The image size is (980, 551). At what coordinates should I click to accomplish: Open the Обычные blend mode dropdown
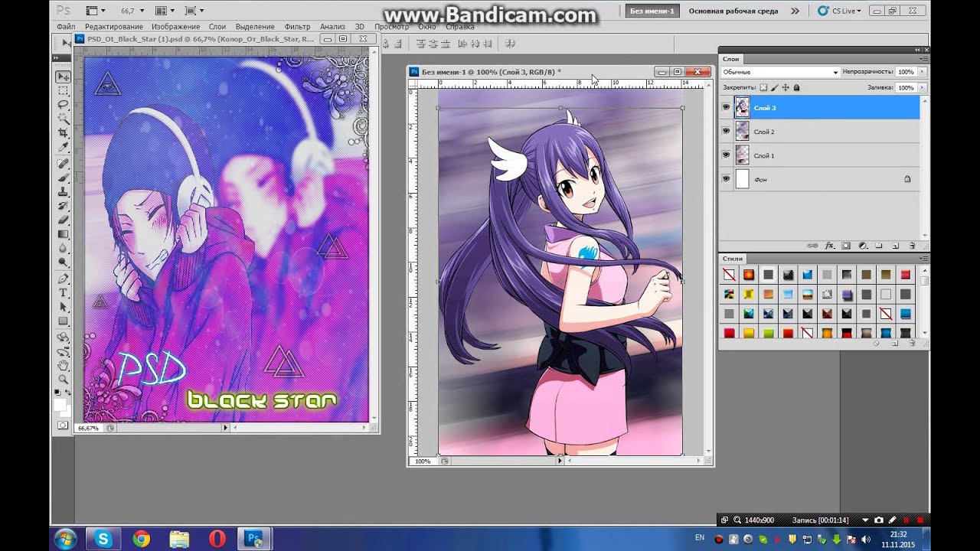(x=780, y=72)
